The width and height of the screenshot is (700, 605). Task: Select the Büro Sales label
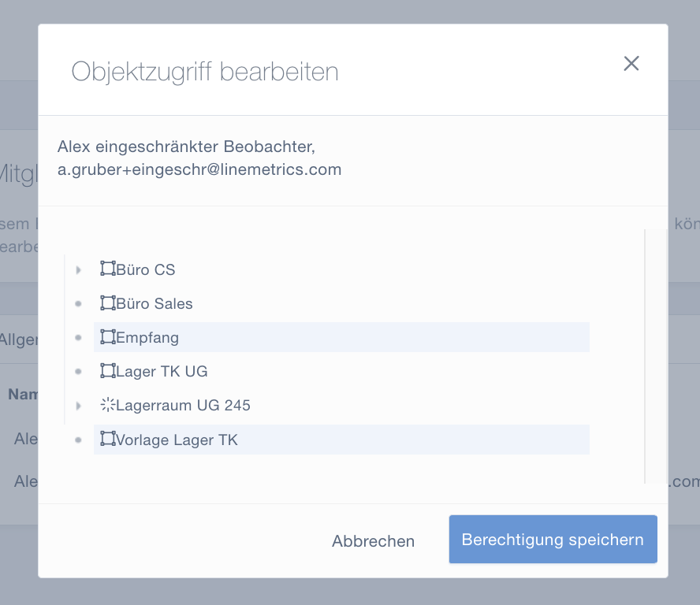coord(155,303)
